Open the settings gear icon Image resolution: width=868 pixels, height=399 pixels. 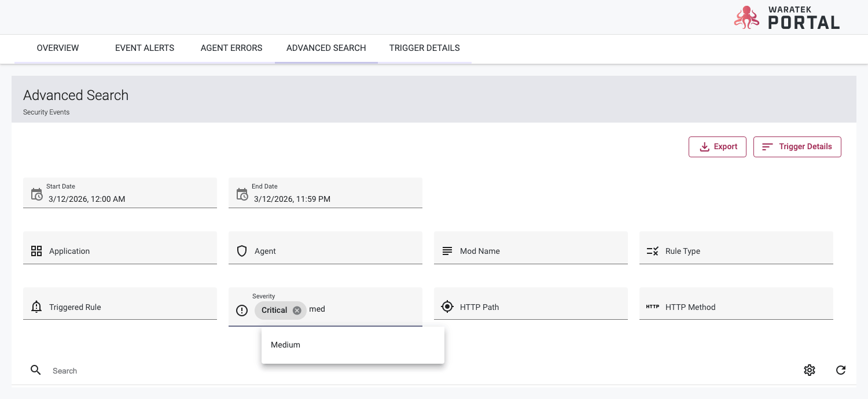[810, 370]
